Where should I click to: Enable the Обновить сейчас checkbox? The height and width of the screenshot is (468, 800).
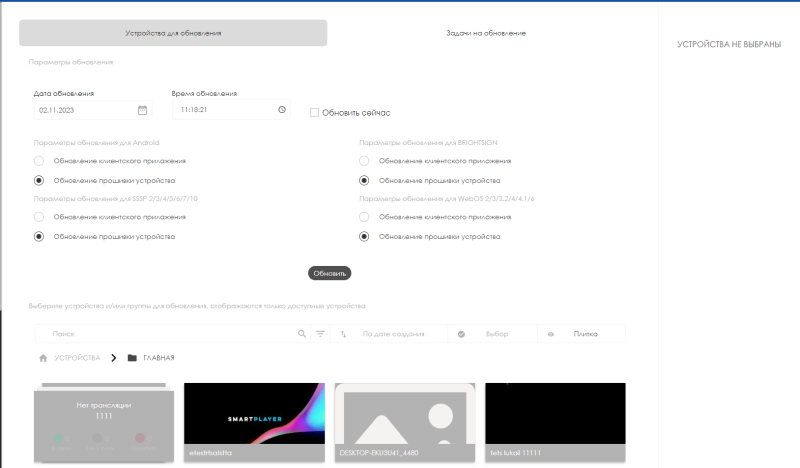click(x=314, y=113)
